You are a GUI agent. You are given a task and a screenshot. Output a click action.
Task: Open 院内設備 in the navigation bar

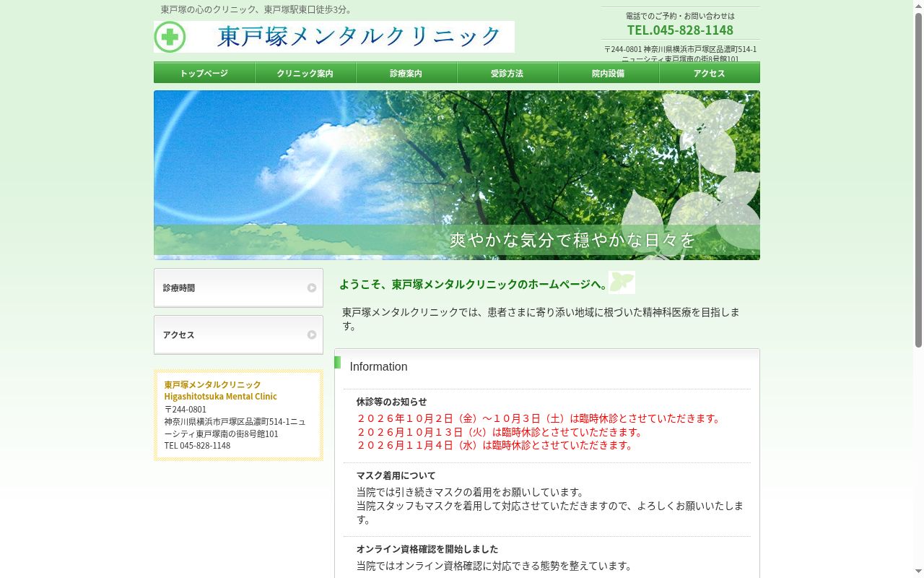click(609, 73)
